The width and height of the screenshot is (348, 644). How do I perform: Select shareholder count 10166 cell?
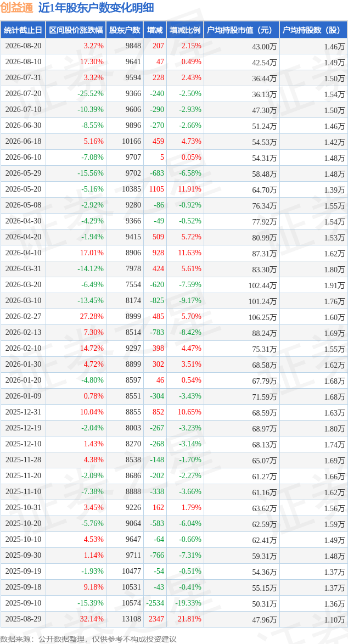(x=132, y=141)
